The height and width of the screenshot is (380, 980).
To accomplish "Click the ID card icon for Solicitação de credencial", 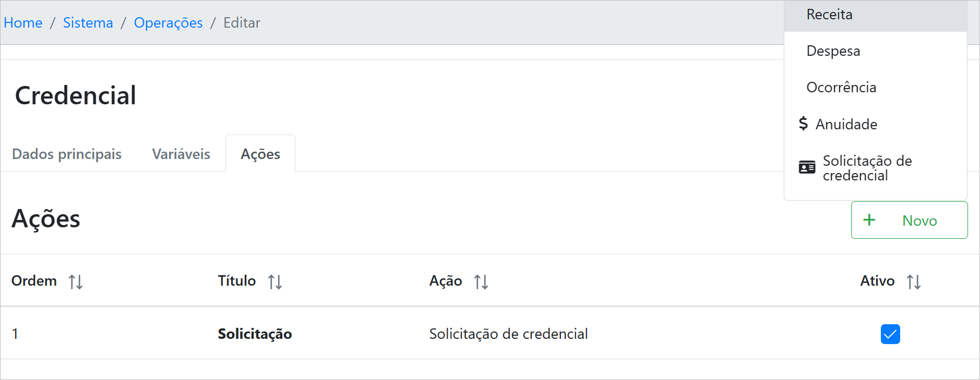I will click(x=807, y=168).
